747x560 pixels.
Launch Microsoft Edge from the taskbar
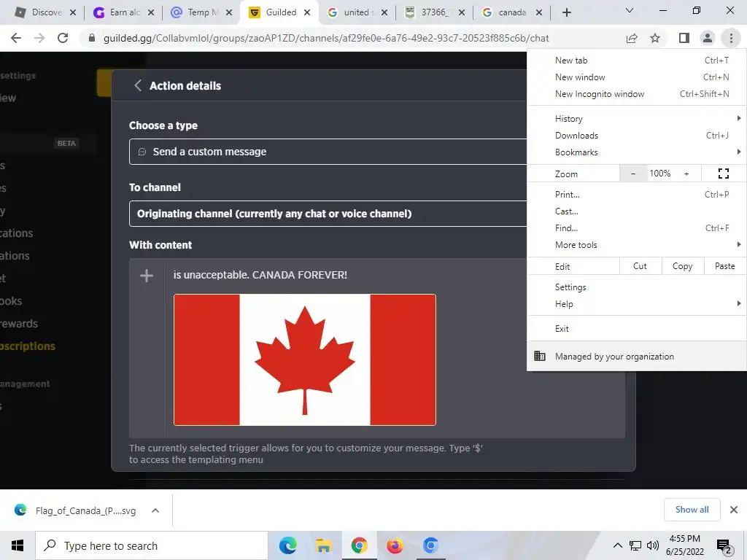coord(287,545)
